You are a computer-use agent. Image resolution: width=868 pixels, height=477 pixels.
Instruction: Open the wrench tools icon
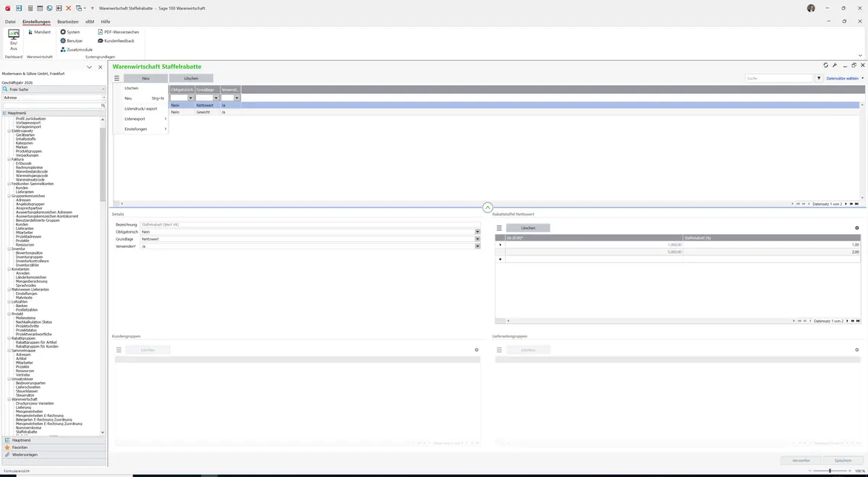point(835,66)
